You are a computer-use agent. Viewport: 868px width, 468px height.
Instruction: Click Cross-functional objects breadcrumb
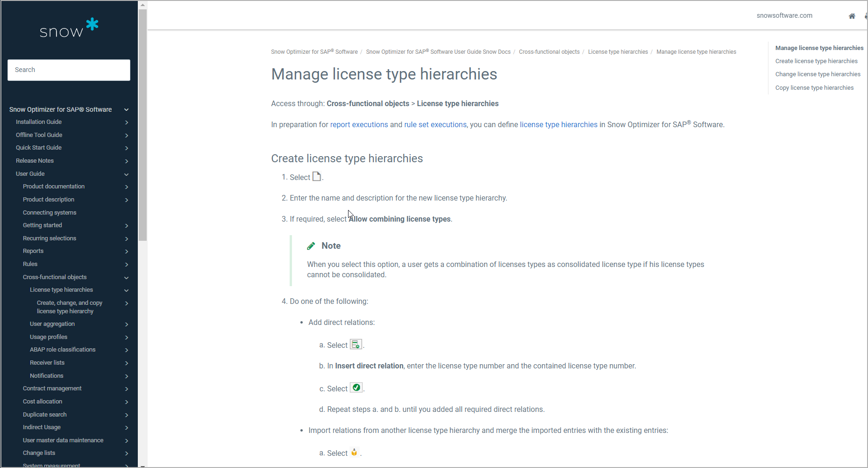[x=549, y=52]
